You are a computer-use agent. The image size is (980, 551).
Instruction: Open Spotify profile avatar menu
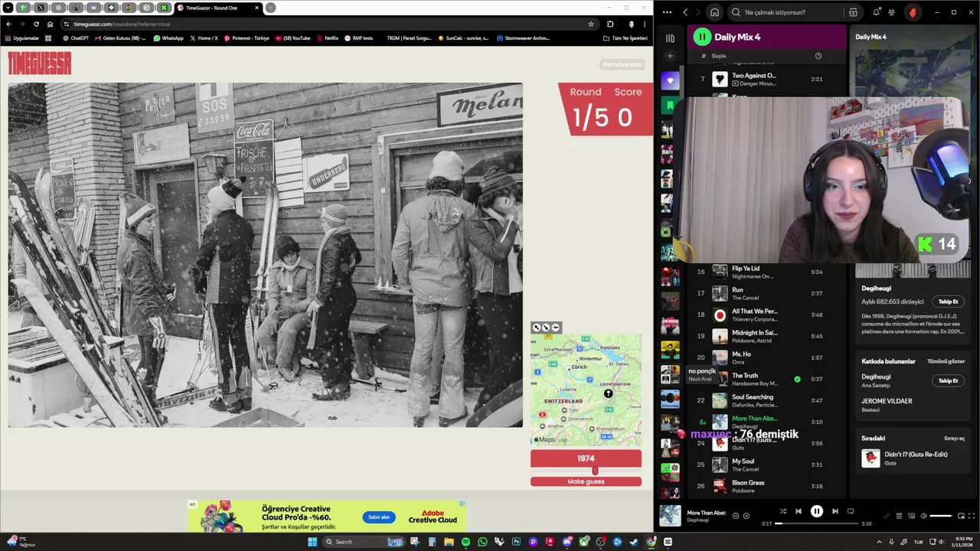(913, 12)
